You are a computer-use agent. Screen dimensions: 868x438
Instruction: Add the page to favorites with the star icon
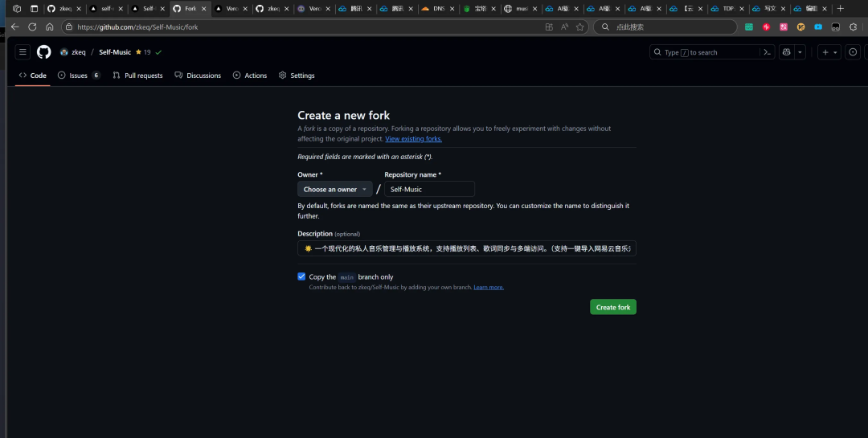coord(579,27)
